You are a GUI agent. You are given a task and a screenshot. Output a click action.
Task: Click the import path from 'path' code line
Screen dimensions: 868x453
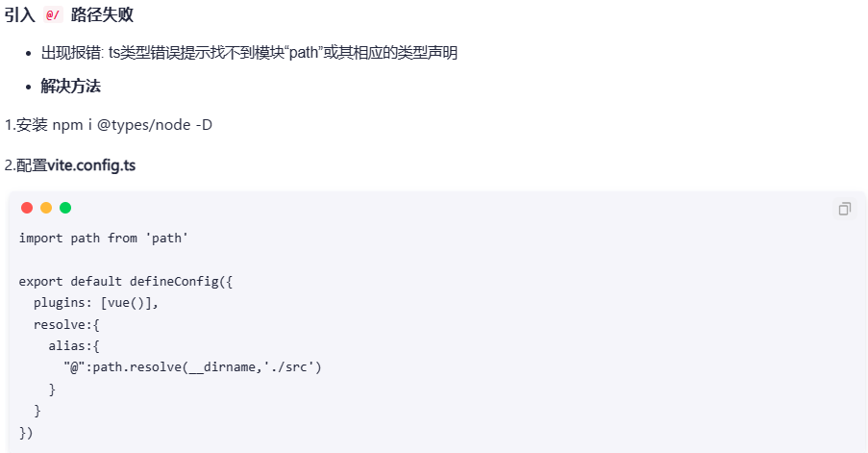tap(104, 239)
